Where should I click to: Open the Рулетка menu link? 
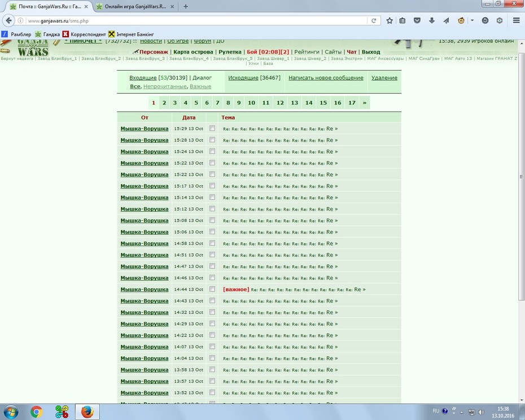click(230, 52)
